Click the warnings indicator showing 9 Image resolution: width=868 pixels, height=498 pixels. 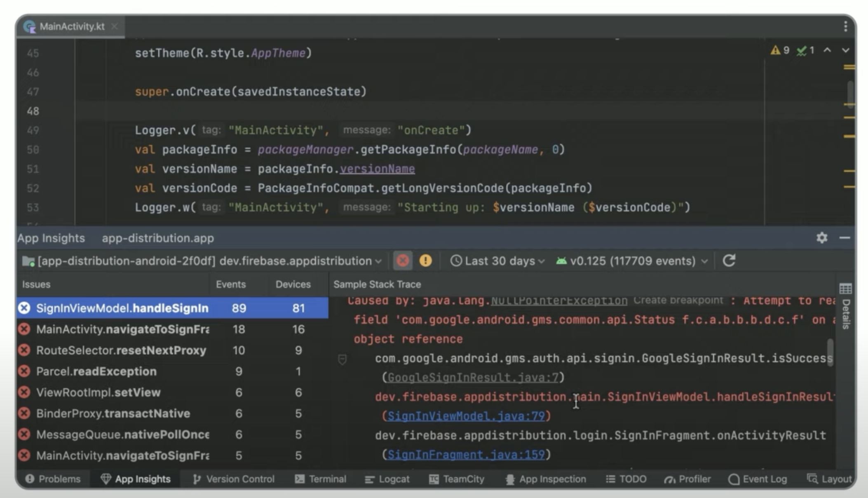(x=779, y=50)
